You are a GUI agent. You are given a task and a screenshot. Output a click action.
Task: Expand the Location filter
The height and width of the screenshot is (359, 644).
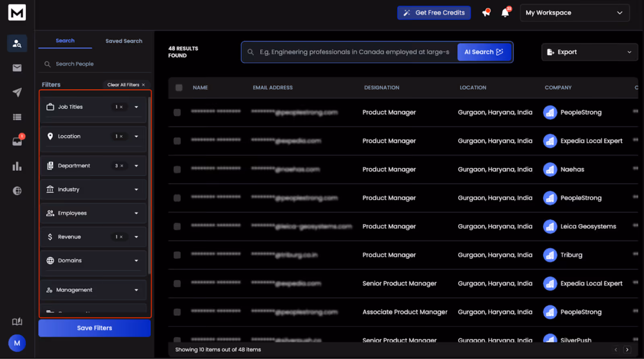136,136
